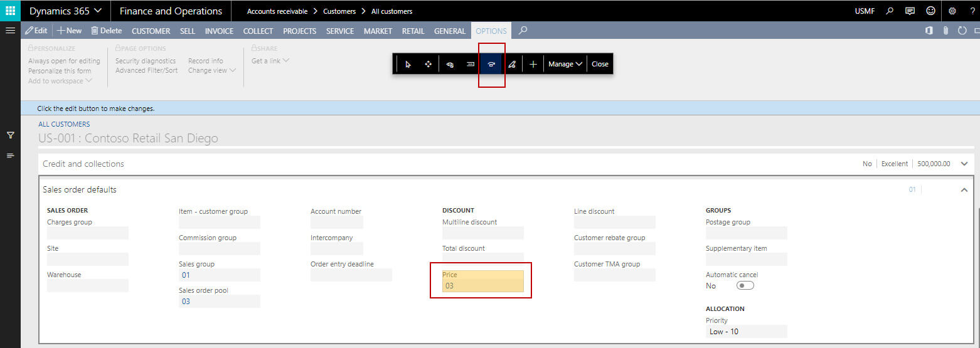Click the Multiline discount field
This screenshot has width=980, height=348.
click(x=483, y=233)
